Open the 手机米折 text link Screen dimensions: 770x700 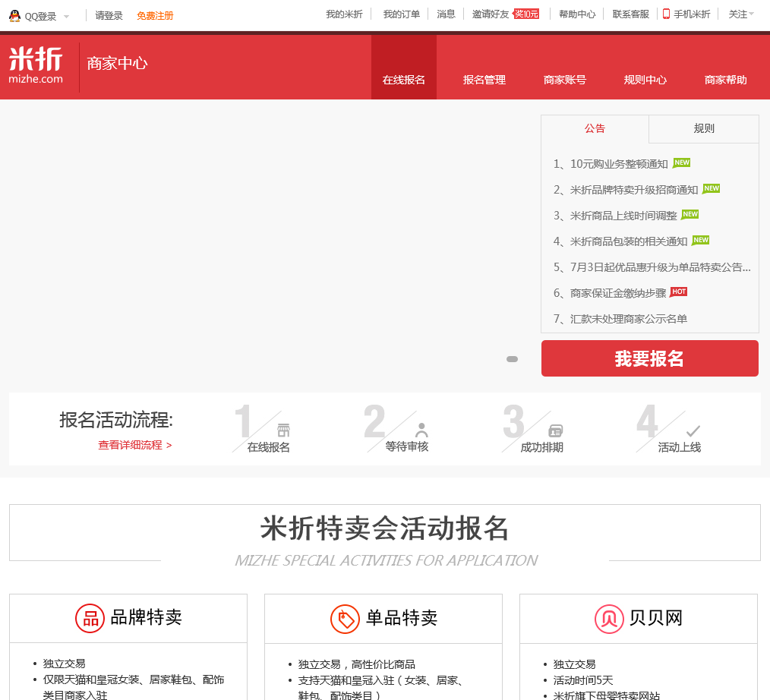click(x=692, y=14)
